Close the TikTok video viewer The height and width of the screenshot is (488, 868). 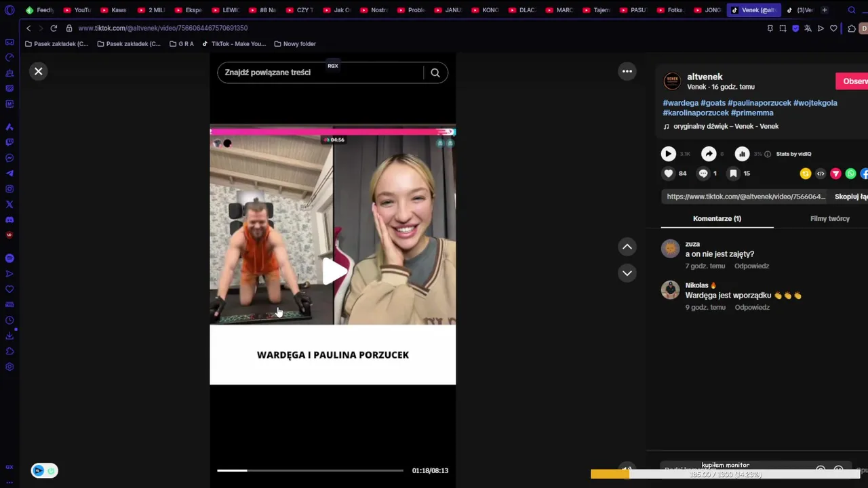click(x=39, y=71)
